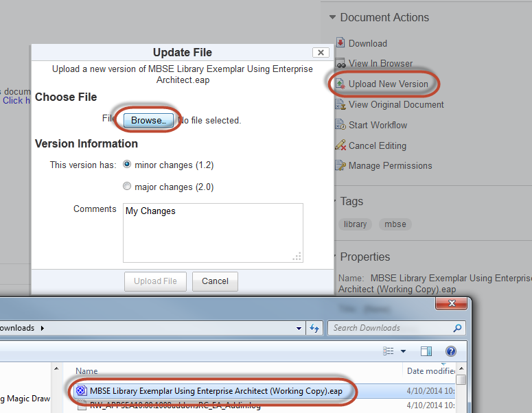The image size is (532, 413).
Task: Click the change view icon in file dialog
Action: coord(389,351)
